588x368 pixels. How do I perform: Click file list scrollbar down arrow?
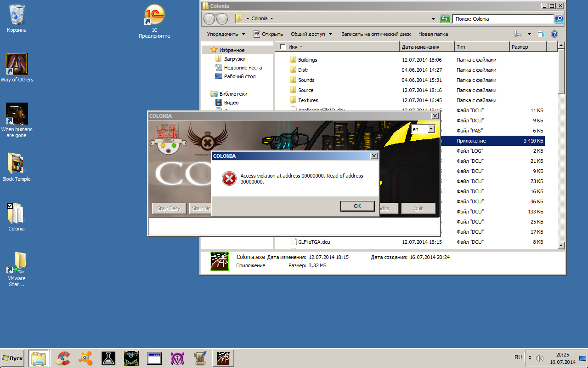pos(561,246)
